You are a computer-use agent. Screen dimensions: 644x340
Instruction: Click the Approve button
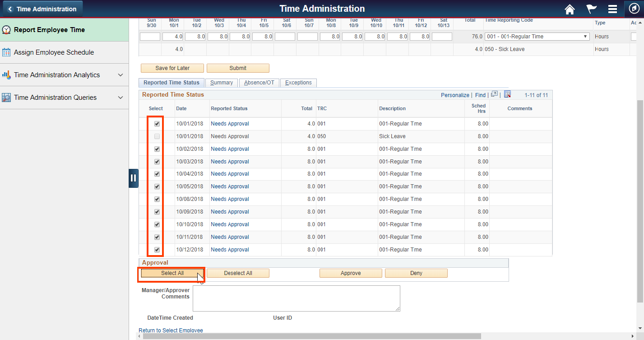(x=351, y=273)
